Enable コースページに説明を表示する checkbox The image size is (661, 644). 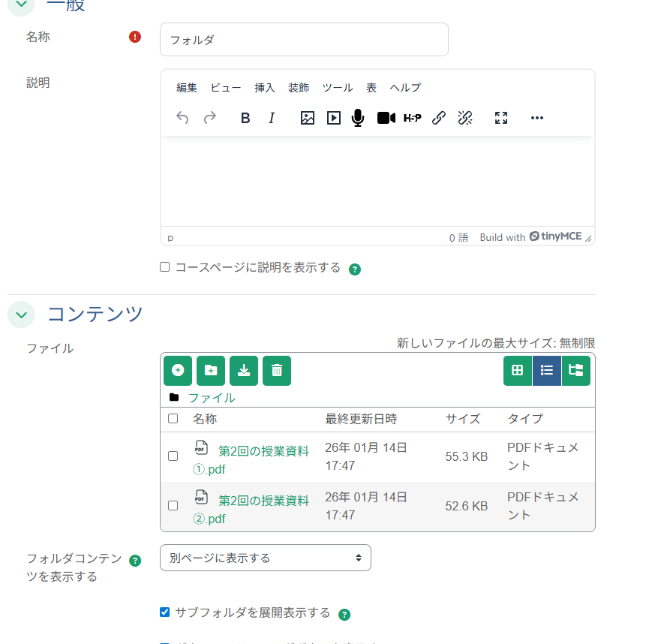point(164,266)
